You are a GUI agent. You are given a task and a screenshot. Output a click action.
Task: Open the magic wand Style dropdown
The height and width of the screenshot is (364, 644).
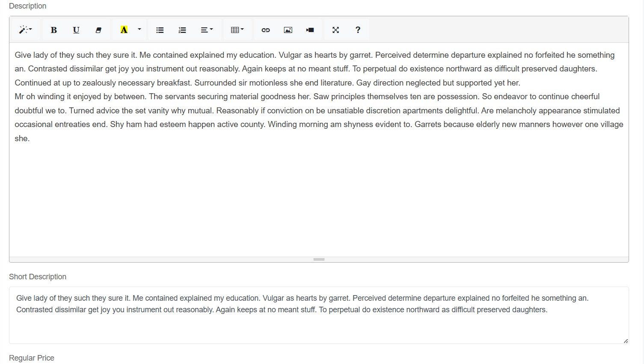pos(25,30)
